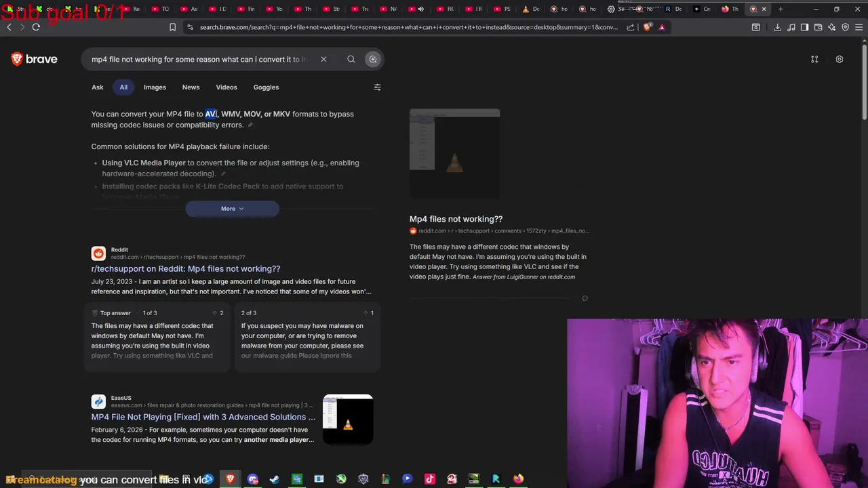
Task: Open the TikTok icon in the taskbar
Action: click(429, 479)
